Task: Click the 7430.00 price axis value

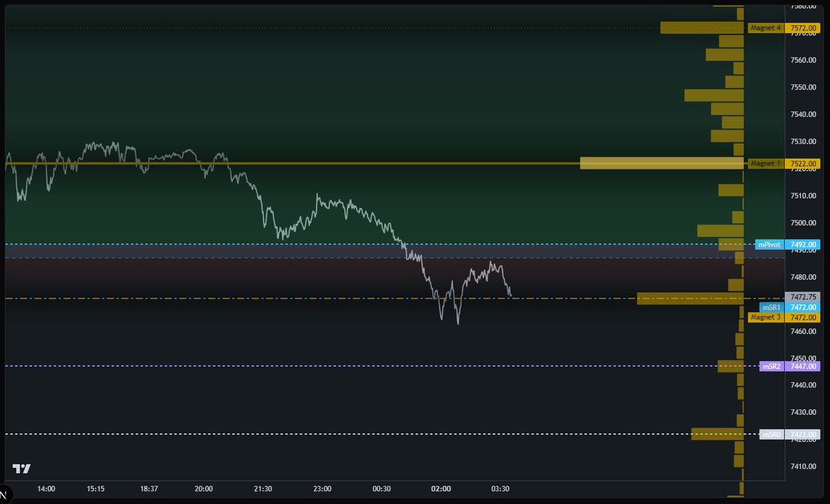Action: pos(804,413)
